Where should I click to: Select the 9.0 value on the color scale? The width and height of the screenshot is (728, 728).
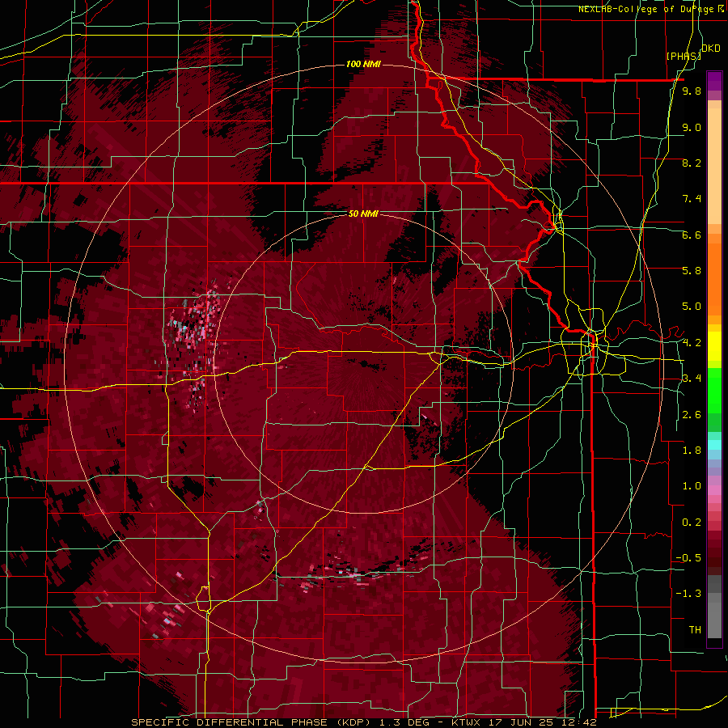point(692,127)
